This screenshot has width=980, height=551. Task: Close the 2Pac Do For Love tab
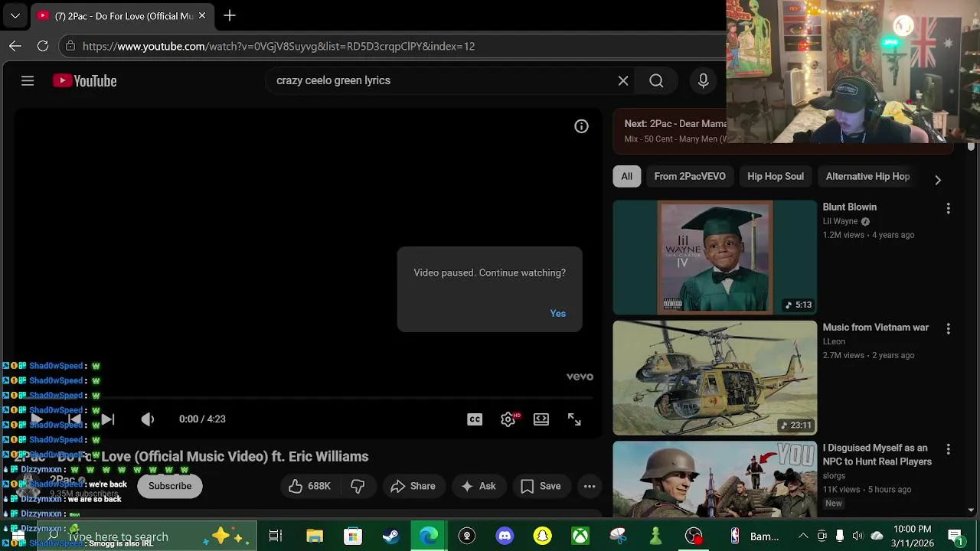coord(202,15)
